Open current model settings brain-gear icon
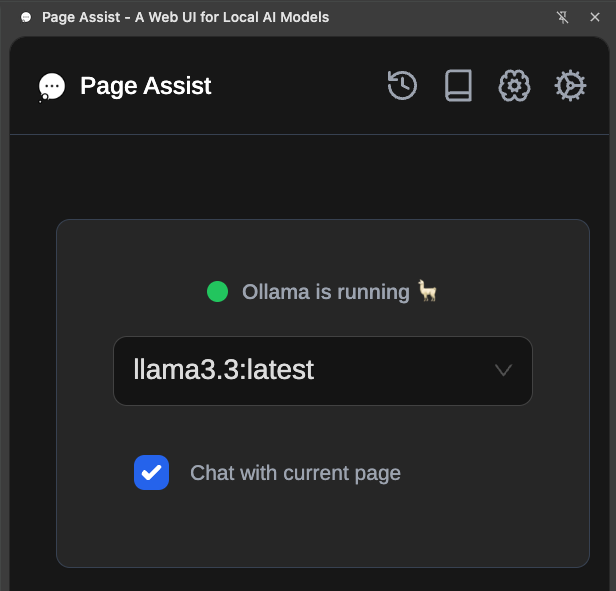The height and width of the screenshot is (591, 616). pos(514,85)
